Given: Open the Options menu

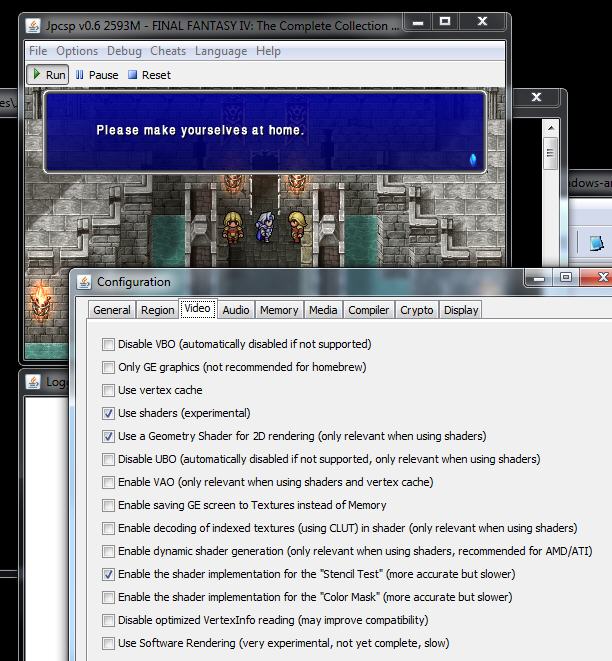Looking at the screenshot, I should click(77, 51).
